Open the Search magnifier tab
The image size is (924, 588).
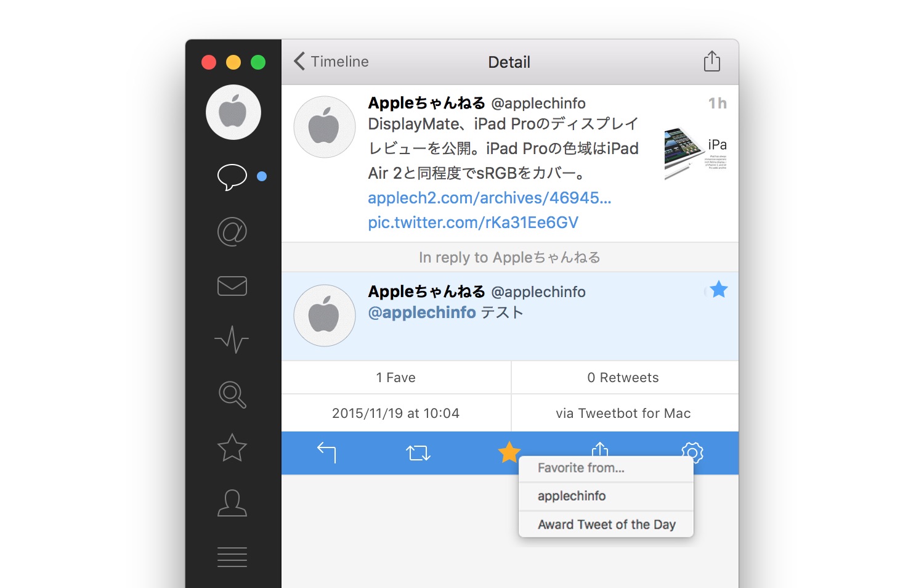click(x=232, y=394)
